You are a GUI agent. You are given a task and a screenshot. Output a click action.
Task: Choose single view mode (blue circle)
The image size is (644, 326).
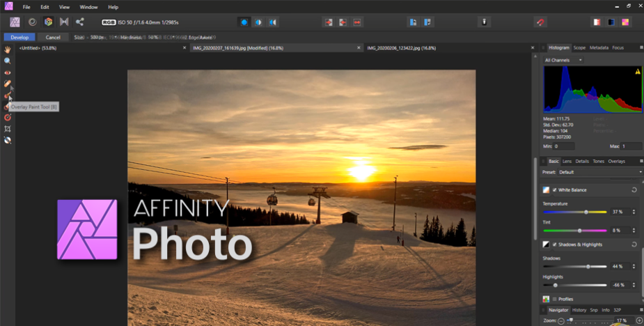point(244,22)
